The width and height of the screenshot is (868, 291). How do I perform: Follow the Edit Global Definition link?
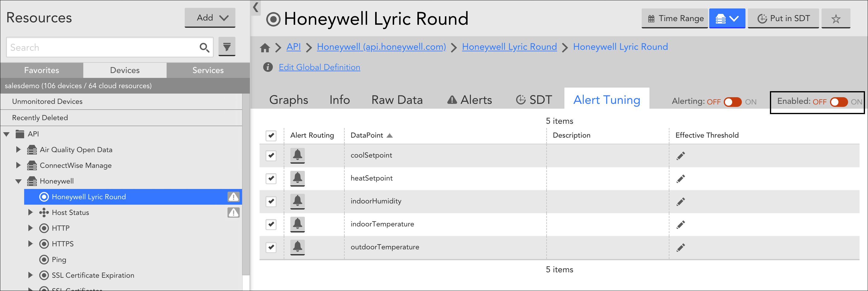[319, 67]
